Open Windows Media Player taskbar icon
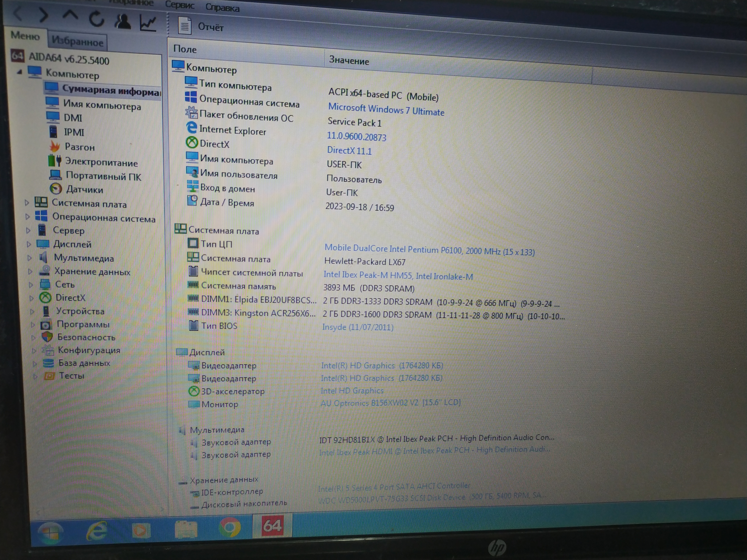Image resolution: width=747 pixels, height=560 pixels. click(141, 530)
